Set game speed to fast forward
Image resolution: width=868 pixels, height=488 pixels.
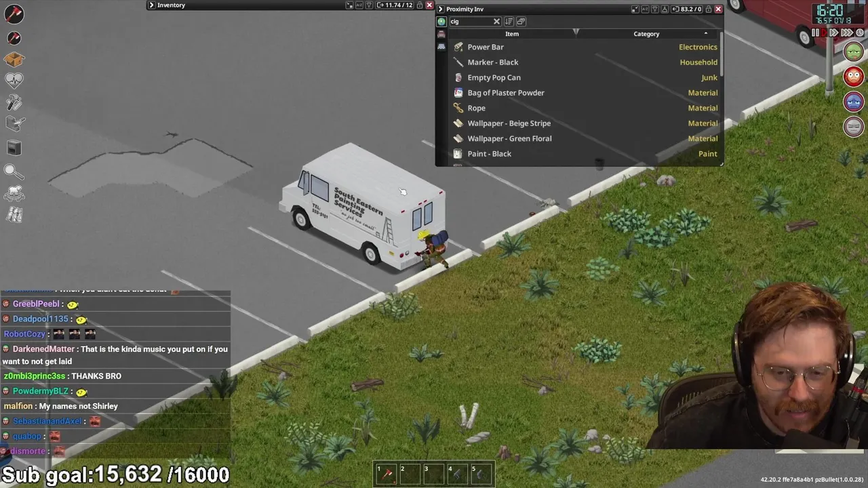(x=835, y=33)
